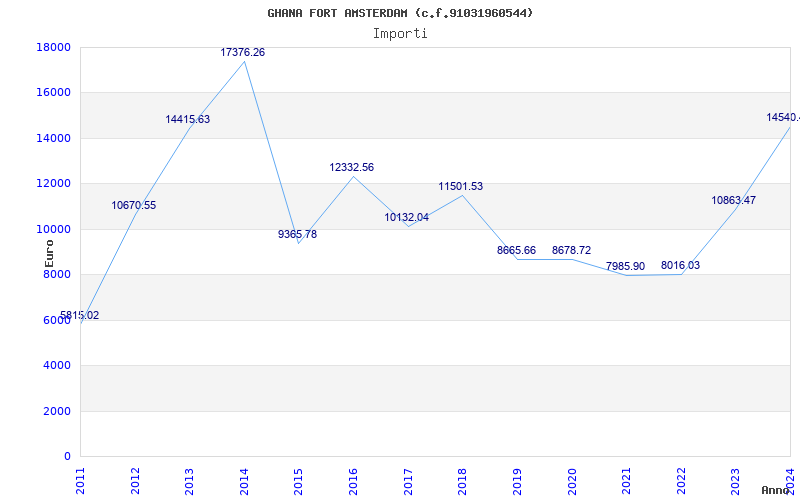
Task: Click the 2018 year label
Action: (x=462, y=481)
